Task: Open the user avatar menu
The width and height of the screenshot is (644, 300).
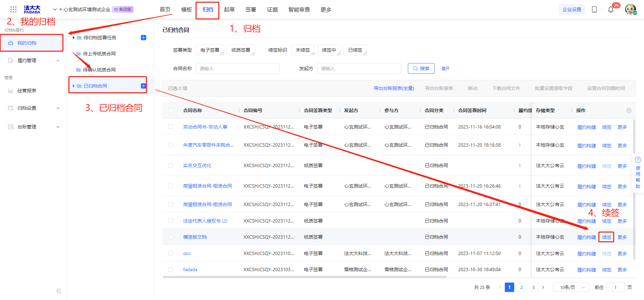Action: click(631, 9)
